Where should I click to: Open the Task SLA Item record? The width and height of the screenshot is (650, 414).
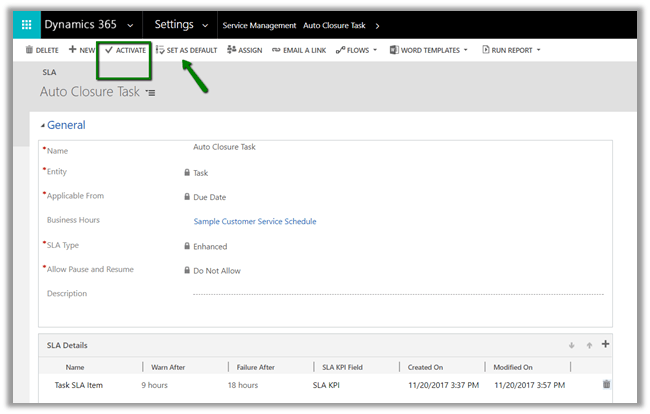(77, 384)
